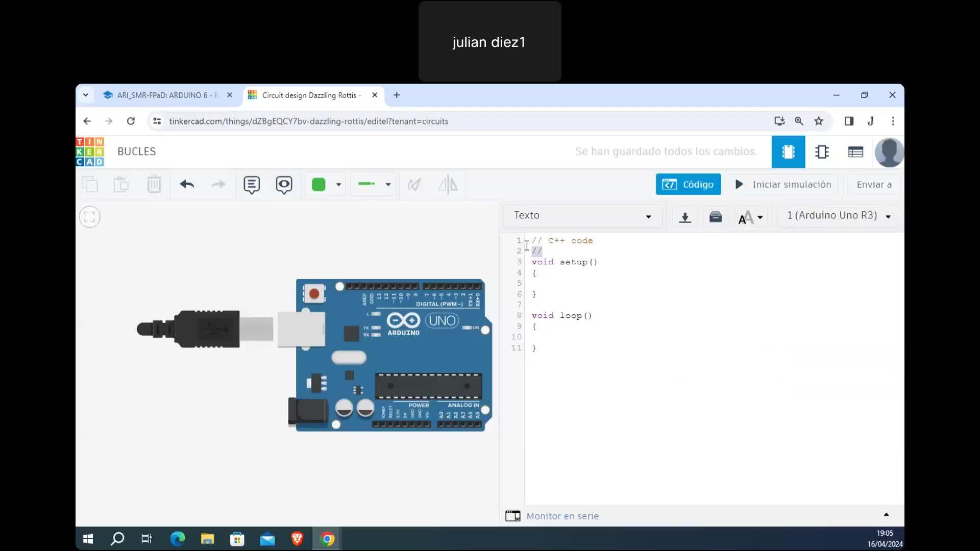Open the Texto edit mode dropdown
Screen dimensions: 980x551
pyautogui.click(x=582, y=216)
